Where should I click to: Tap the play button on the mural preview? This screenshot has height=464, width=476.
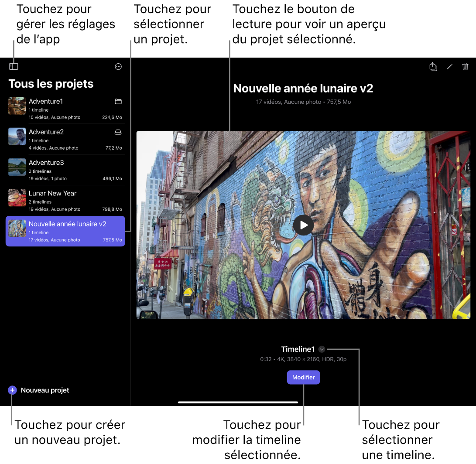click(x=303, y=225)
